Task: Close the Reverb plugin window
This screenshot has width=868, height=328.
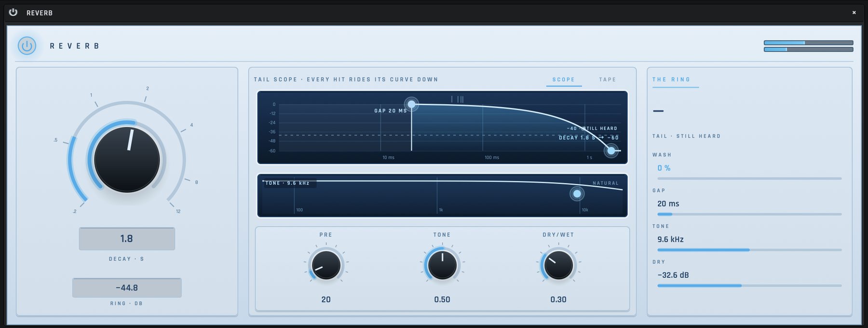Action: click(x=854, y=13)
